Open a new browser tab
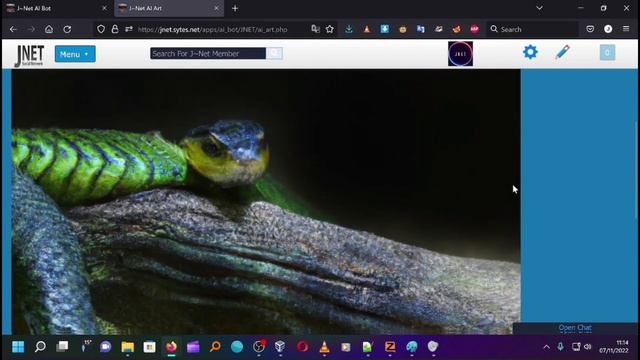The image size is (640, 360). [235, 8]
